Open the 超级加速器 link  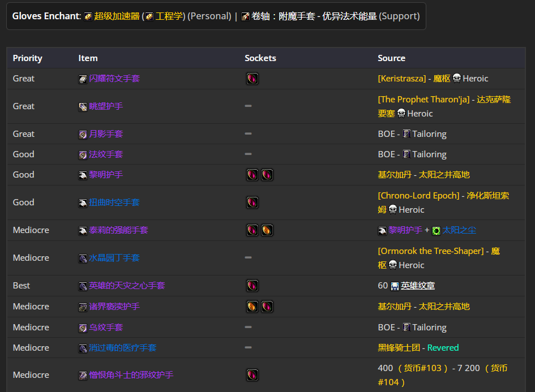coord(117,16)
